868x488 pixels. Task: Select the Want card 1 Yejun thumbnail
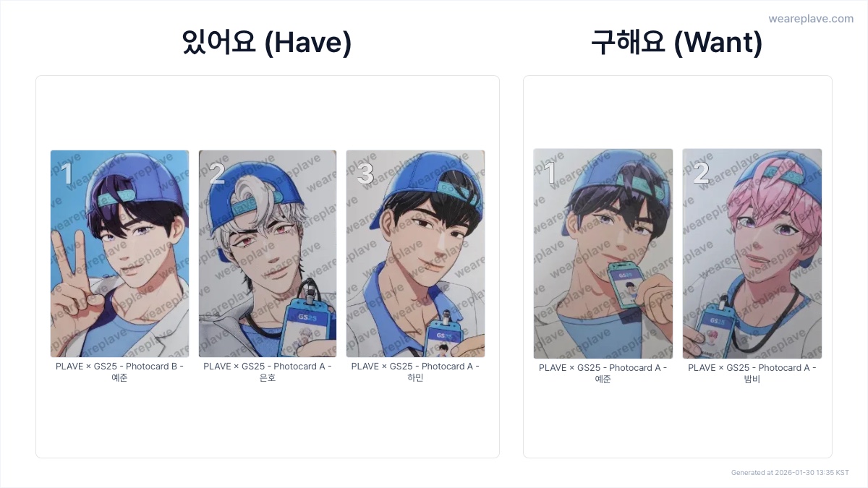pos(603,254)
